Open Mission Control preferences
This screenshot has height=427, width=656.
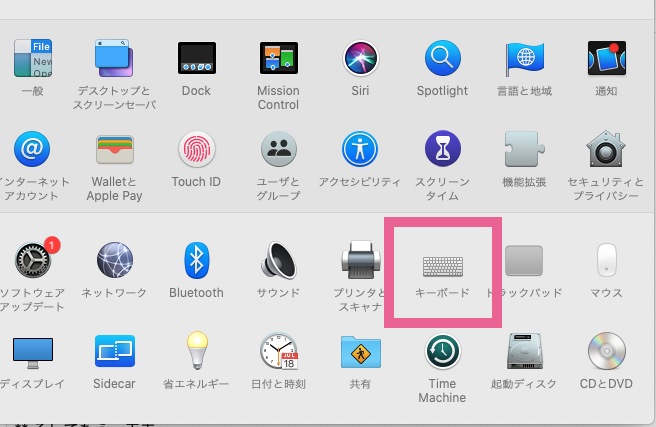[279, 58]
